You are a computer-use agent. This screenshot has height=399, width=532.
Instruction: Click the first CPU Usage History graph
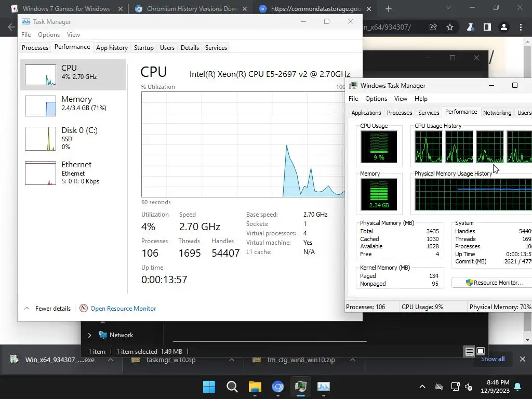tap(429, 147)
